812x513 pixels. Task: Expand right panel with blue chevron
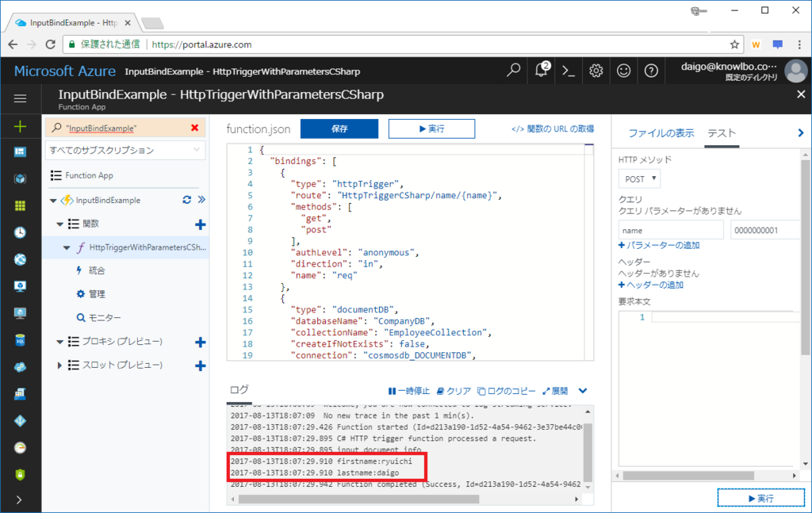point(801,133)
